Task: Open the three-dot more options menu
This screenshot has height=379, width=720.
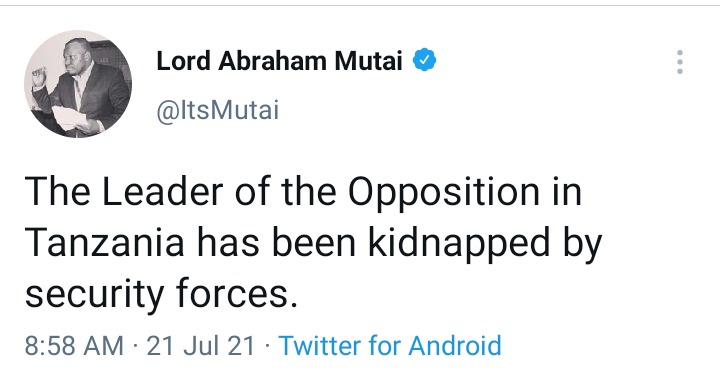Action: click(x=680, y=62)
